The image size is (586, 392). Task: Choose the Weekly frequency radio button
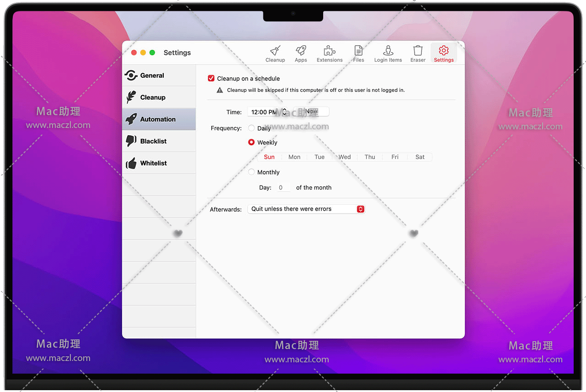251,143
